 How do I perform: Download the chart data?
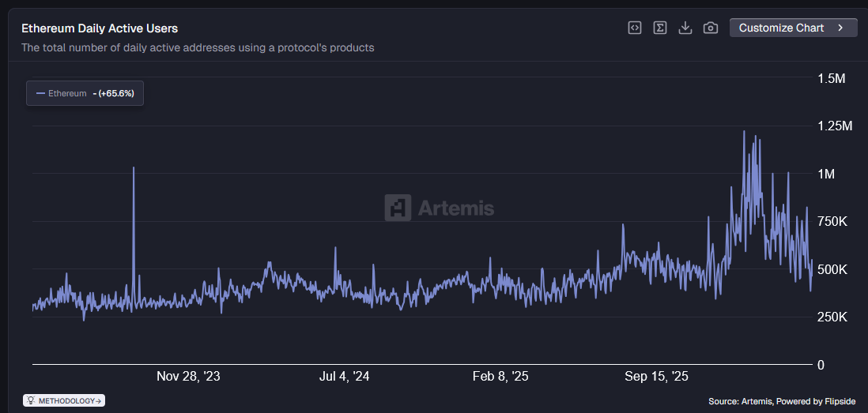685,28
